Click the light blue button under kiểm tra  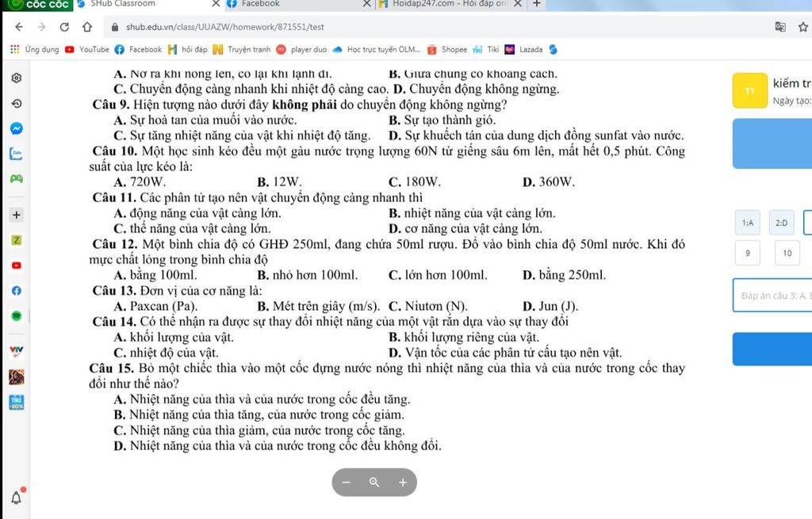[772, 143]
